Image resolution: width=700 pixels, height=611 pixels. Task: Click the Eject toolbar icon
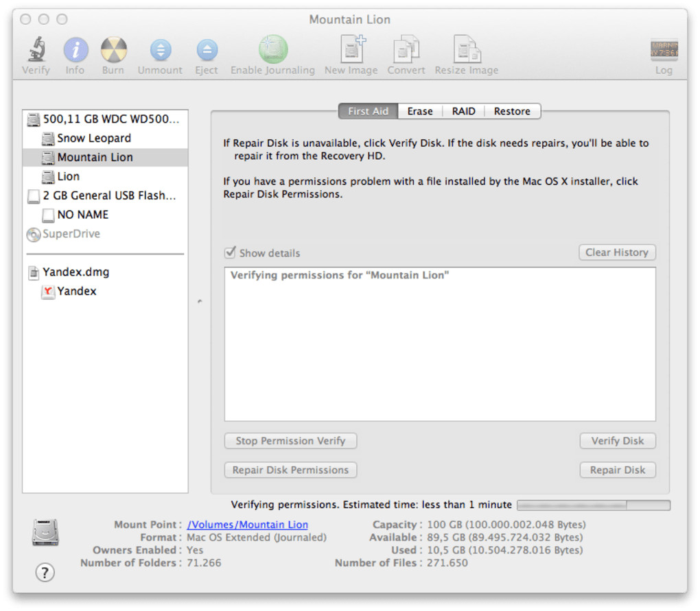point(207,49)
